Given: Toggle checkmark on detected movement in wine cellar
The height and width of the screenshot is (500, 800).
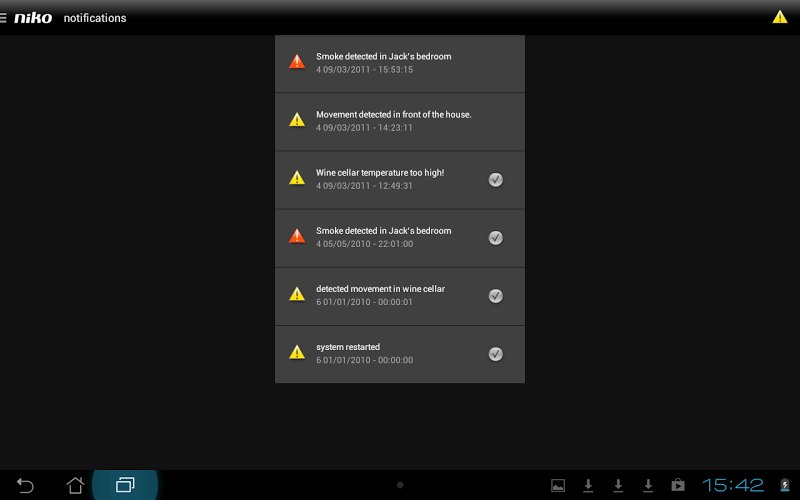Looking at the screenshot, I should click(x=495, y=296).
